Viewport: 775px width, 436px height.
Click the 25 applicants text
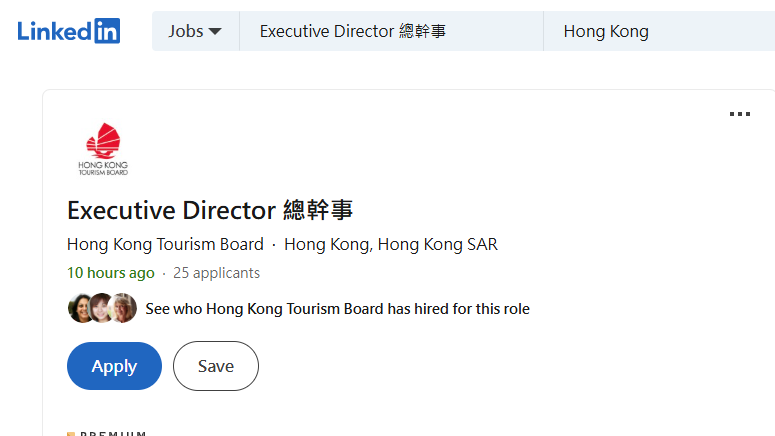(x=216, y=273)
